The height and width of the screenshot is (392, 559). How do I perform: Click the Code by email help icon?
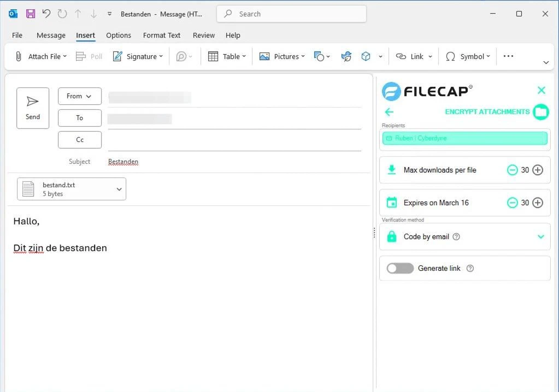456,237
